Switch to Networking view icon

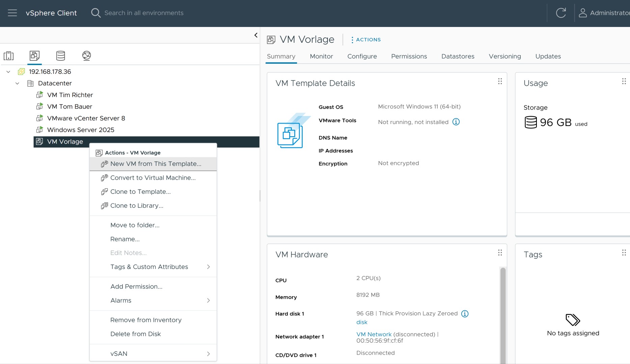[x=87, y=56]
